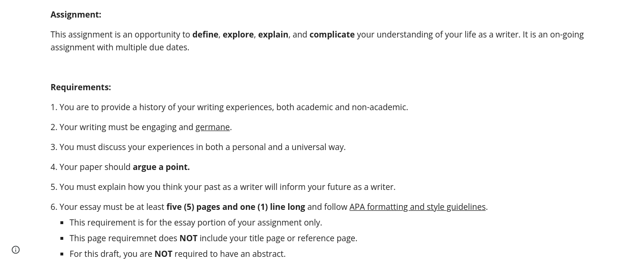This screenshot has height=264, width=644.
Task: Open the underlined "germane" link
Action: (x=213, y=127)
